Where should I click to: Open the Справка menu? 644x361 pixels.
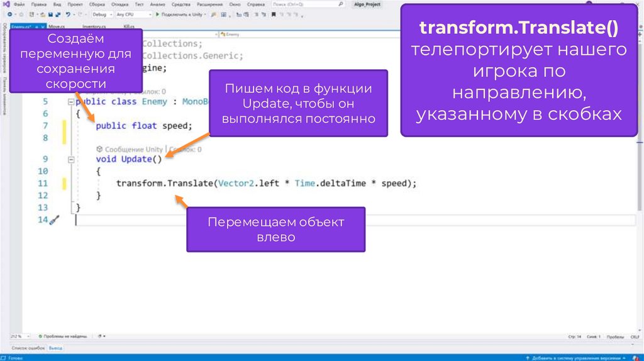256,4
